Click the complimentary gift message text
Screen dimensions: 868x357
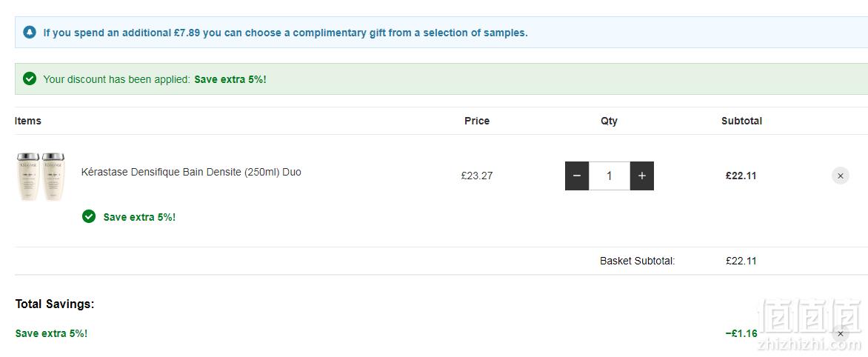coord(286,33)
